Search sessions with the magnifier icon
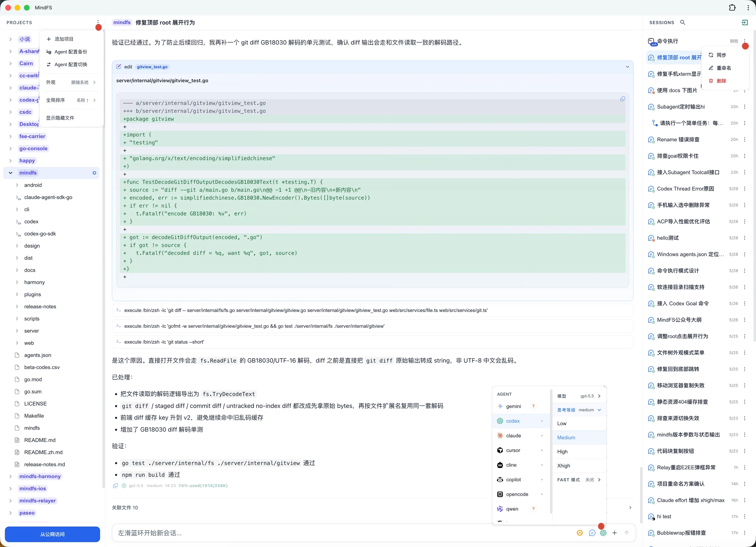The height and width of the screenshot is (547, 756). point(683,22)
